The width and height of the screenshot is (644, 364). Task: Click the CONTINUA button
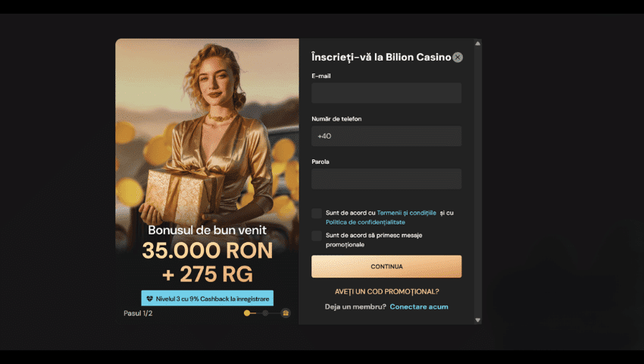(386, 266)
